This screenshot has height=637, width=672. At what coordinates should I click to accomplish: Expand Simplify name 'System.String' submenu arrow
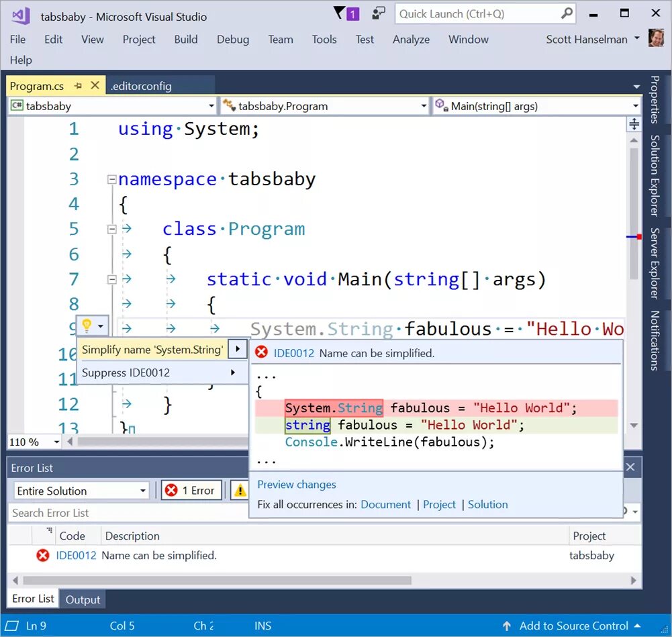238,348
